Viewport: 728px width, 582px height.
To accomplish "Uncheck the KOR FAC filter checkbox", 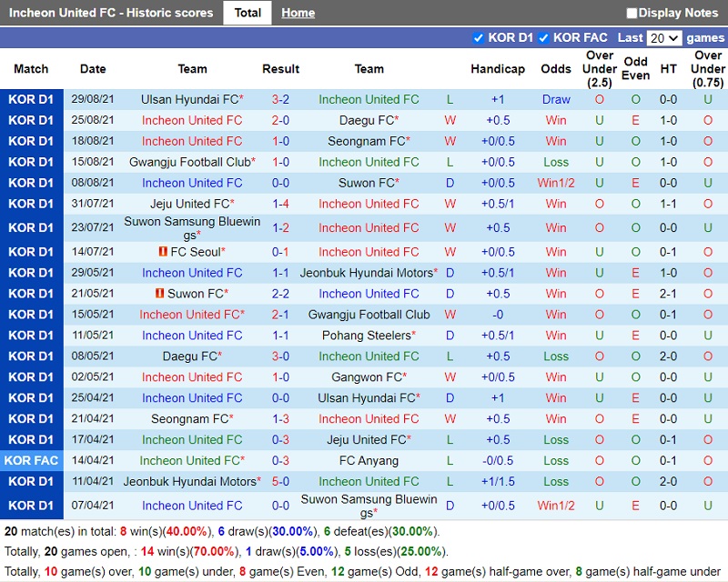I will point(543,37).
